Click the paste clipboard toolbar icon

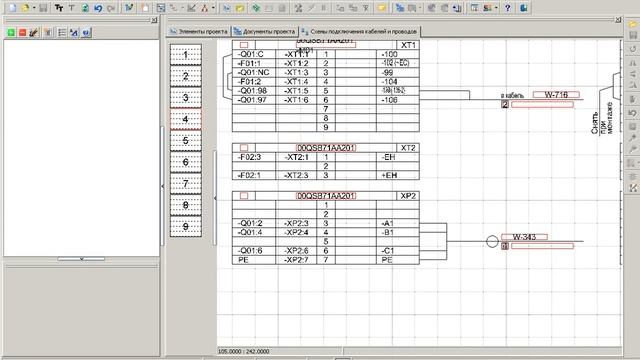tap(145, 7)
